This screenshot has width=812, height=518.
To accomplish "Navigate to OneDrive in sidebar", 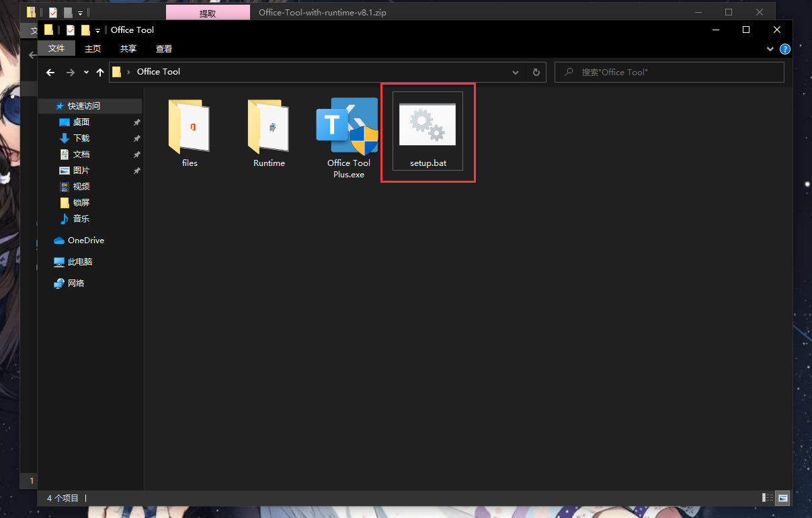I will (85, 240).
